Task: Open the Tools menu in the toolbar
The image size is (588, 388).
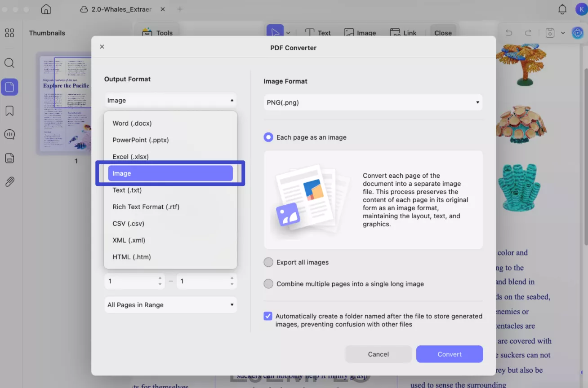Action: click(157, 32)
